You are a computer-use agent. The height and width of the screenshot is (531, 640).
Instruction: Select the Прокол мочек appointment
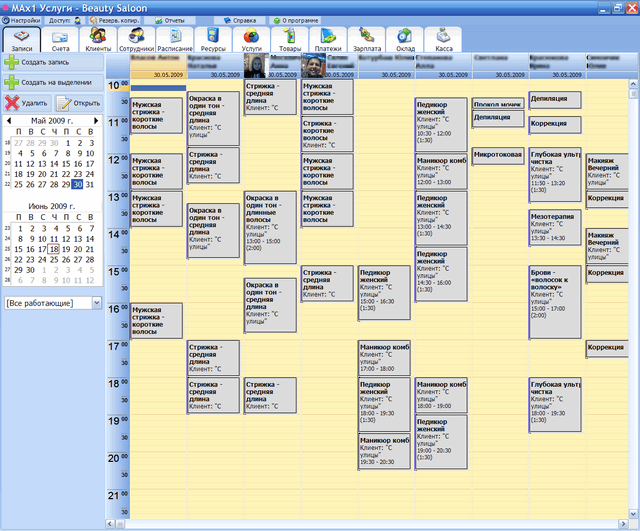point(498,104)
